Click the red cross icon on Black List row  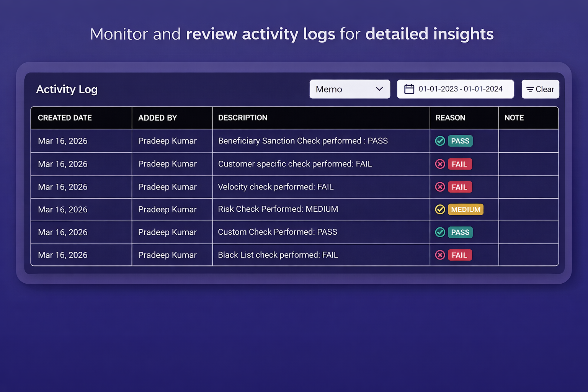(440, 255)
